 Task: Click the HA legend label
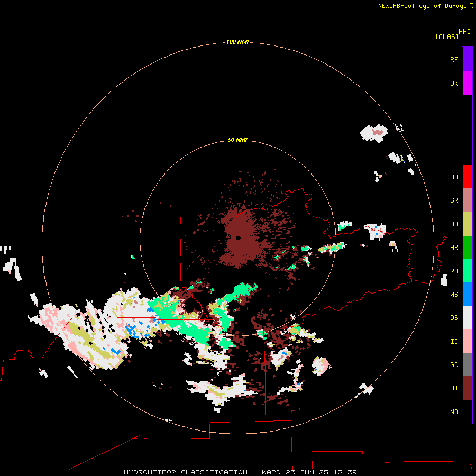[454, 177]
